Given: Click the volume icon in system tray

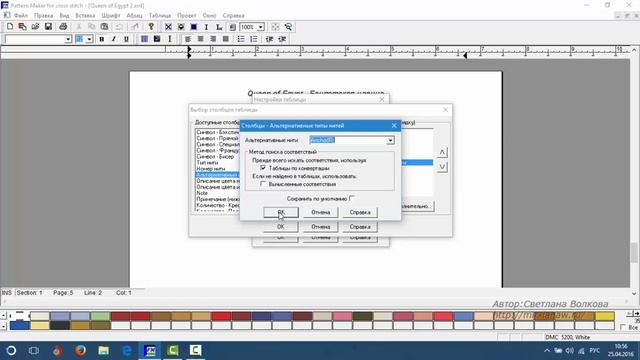Looking at the screenshot, I should click(570, 350).
